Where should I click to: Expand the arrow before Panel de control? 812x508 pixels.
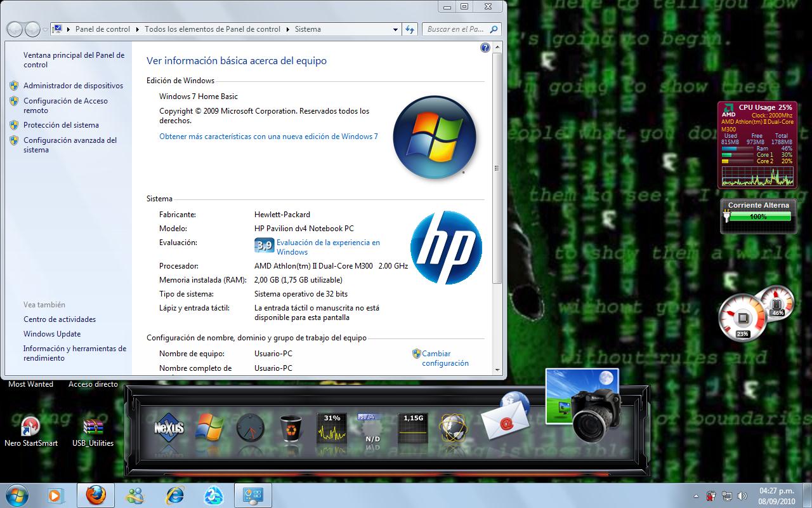[x=69, y=29]
